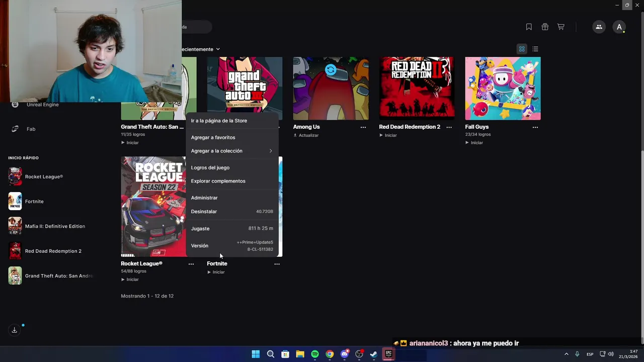Click 'Jugaste' playtime entry
Viewport: 644px width, 362px height.
232,228
